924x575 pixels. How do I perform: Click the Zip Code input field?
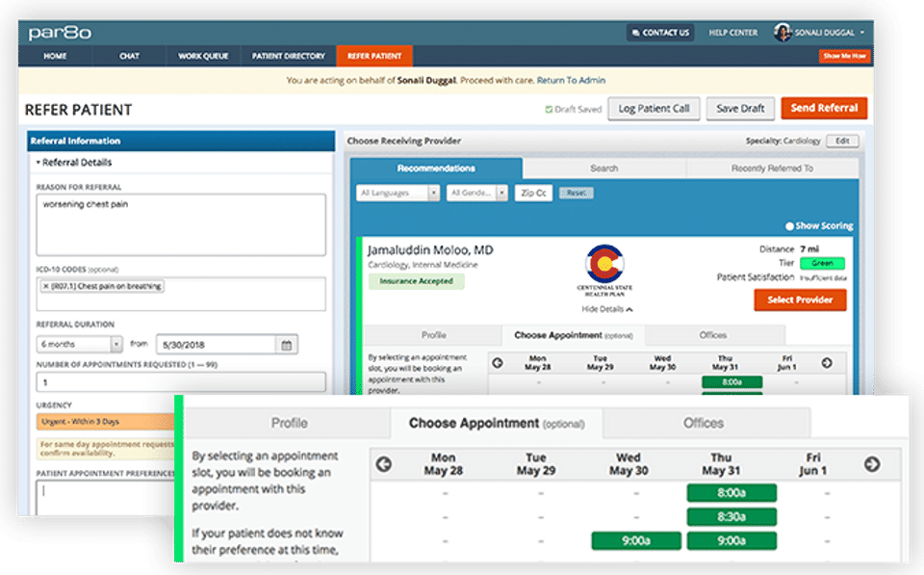tap(533, 193)
